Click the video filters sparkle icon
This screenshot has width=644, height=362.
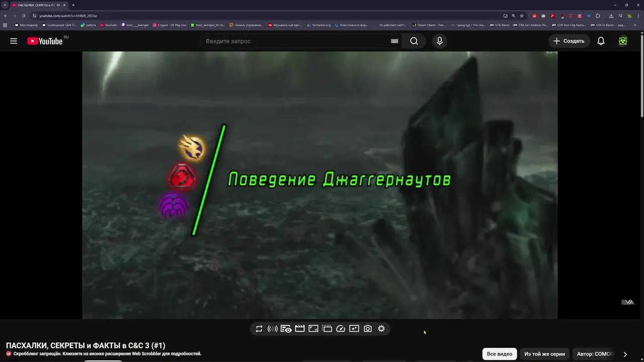coord(354,329)
